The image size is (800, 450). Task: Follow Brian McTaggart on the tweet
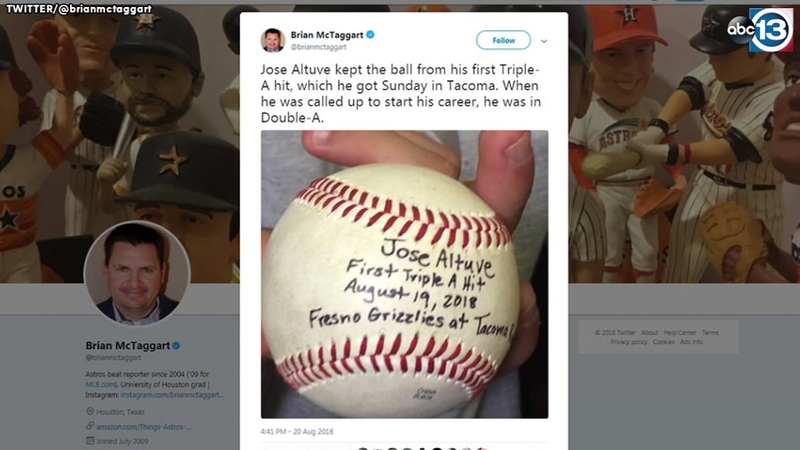tap(503, 40)
